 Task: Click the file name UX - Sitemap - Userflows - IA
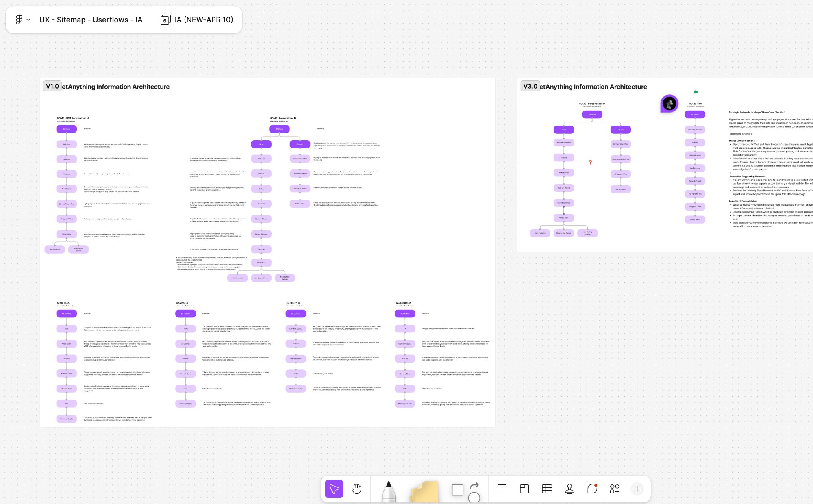[91, 20]
